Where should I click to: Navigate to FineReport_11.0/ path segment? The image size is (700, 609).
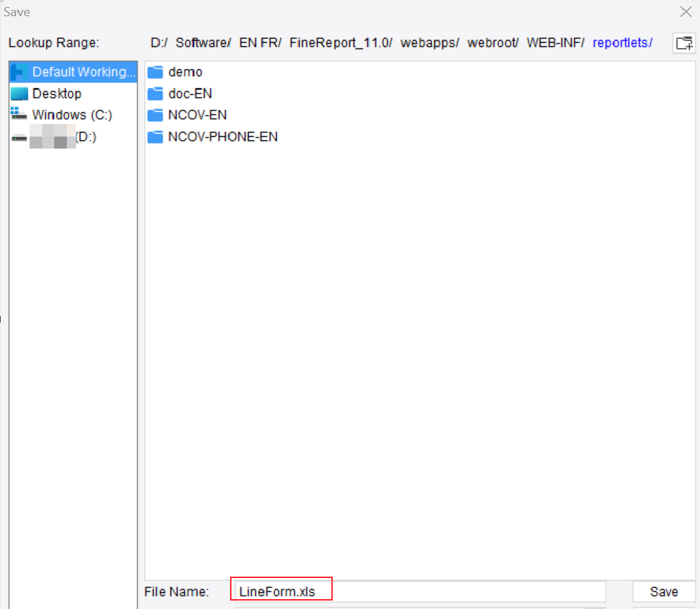click(341, 43)
